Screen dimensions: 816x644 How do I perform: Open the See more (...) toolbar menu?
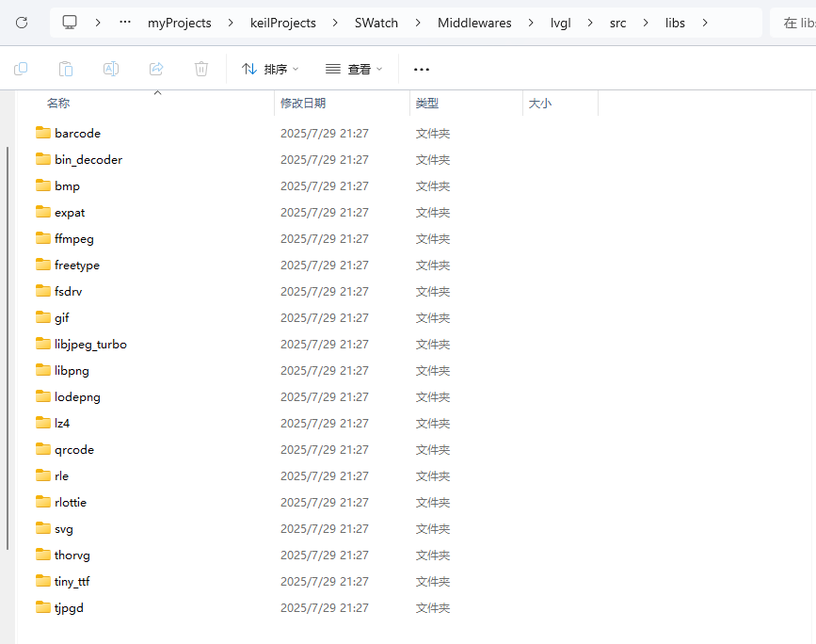pyautogui.click(x=421, y=69)
